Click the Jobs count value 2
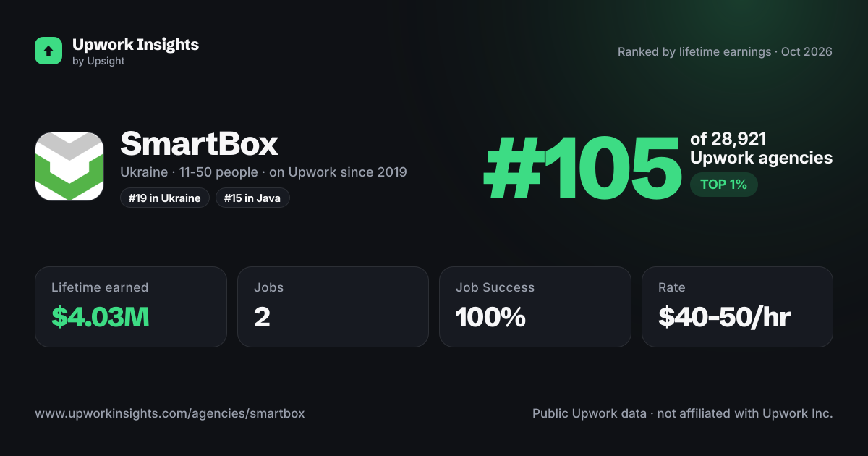Image resolution: width=868 pixels, height=456 pixels. click(x=262, y=317)
